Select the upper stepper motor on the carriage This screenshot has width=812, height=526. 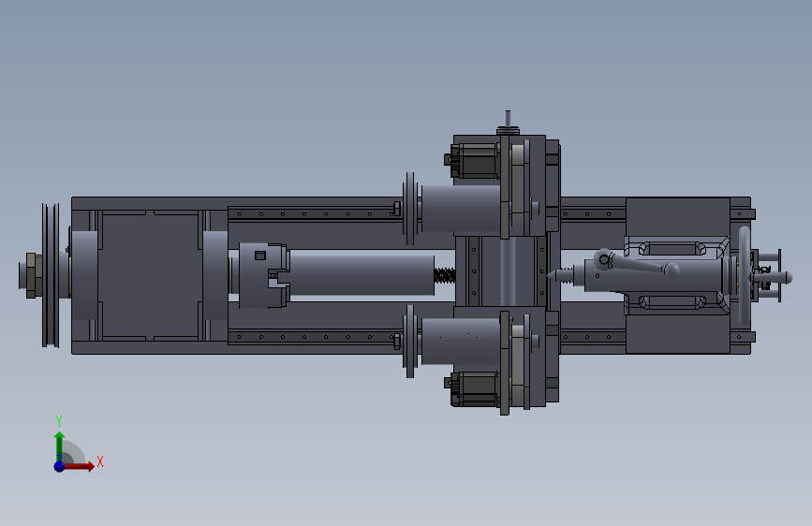pyautogui.click(x=474, y=161)
